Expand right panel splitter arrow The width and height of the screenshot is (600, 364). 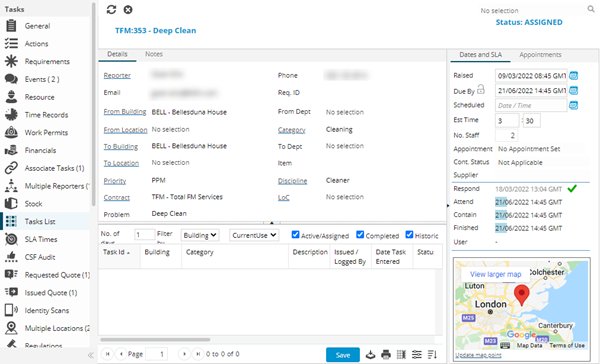pyautogui.click(x=448, y=206)
